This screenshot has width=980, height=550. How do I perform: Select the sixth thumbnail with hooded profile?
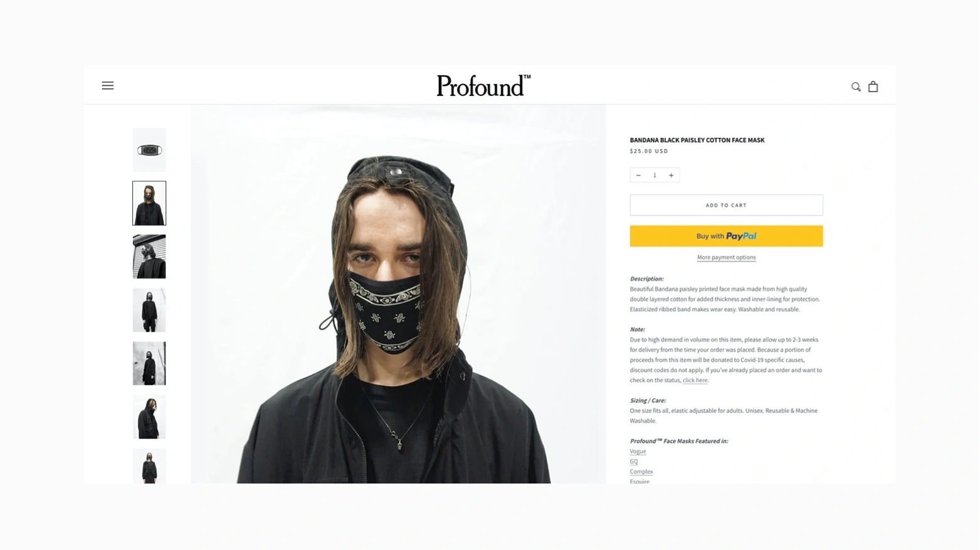pos(149,416)
